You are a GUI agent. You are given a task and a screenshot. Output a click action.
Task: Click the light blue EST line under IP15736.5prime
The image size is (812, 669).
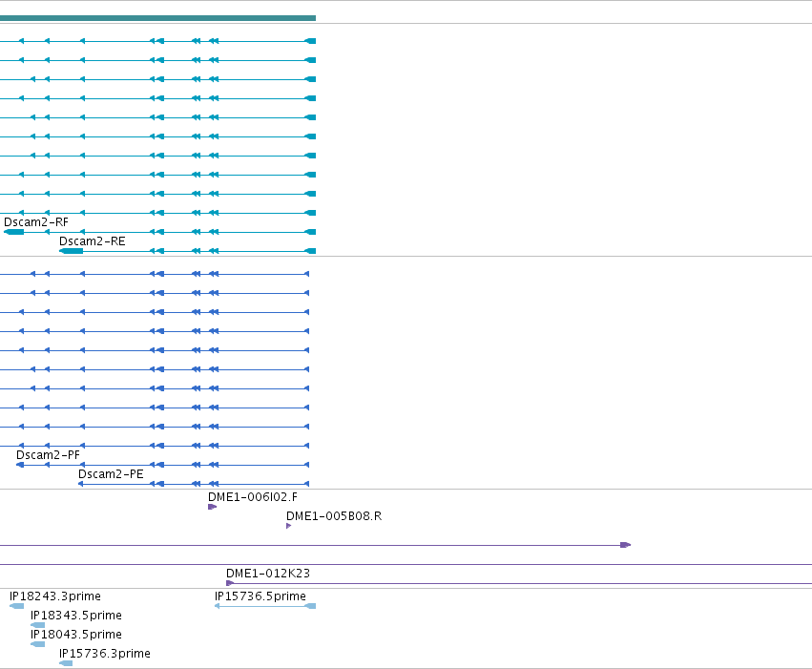click(x=265, y=606)
